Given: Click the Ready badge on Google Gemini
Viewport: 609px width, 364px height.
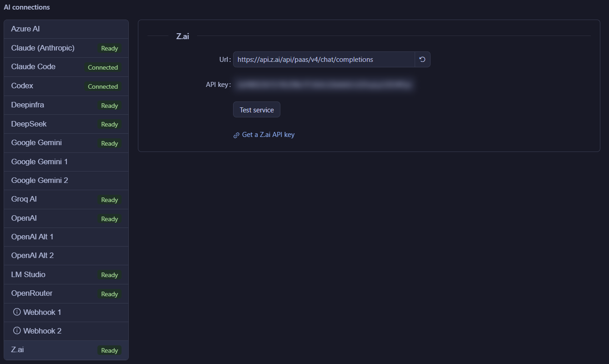Looking at the screenshot, I should 110,143.
